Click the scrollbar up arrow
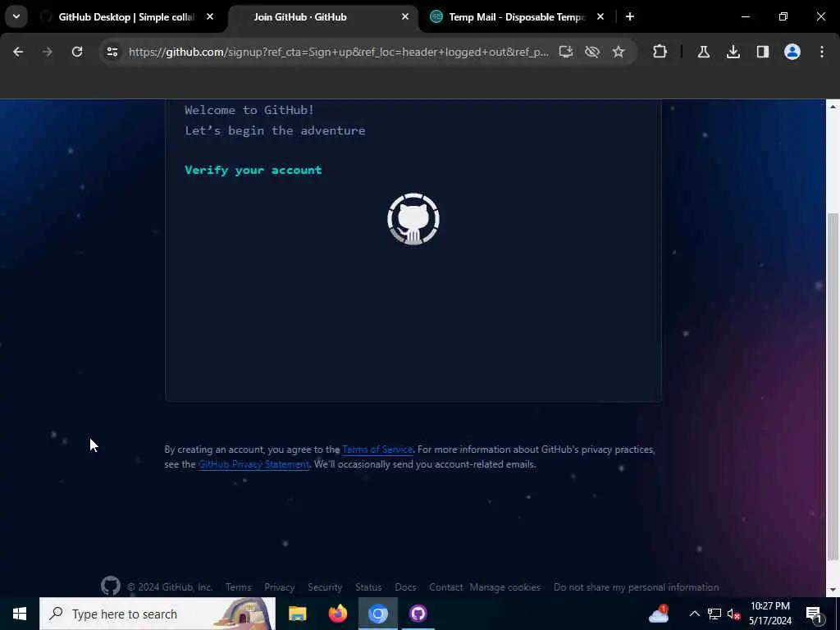 833,107
